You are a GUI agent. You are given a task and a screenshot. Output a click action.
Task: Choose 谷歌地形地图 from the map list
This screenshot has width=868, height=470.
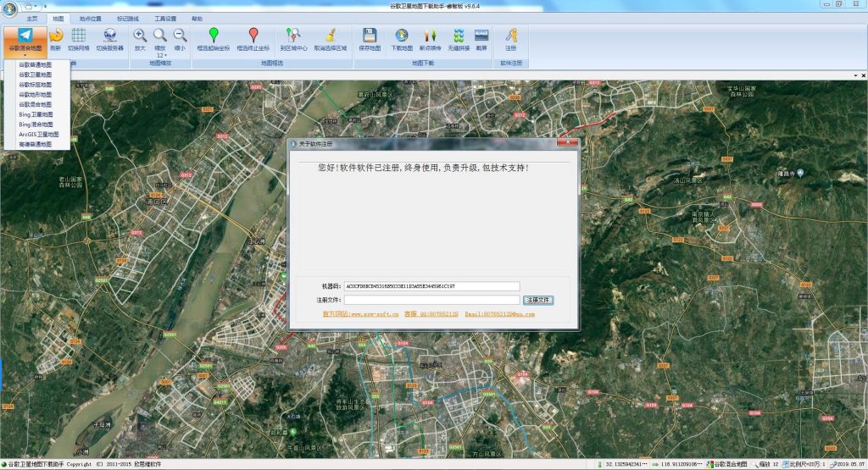[37, 95]
